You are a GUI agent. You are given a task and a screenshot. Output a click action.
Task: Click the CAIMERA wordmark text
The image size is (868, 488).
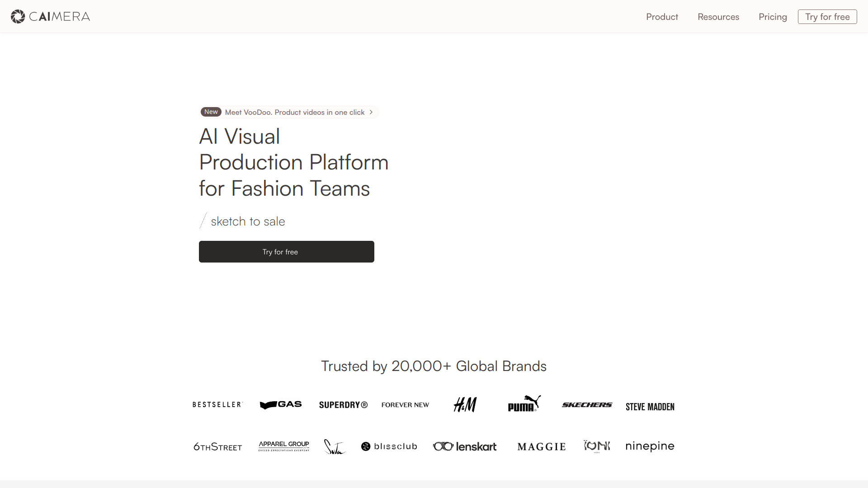(60, 17)
